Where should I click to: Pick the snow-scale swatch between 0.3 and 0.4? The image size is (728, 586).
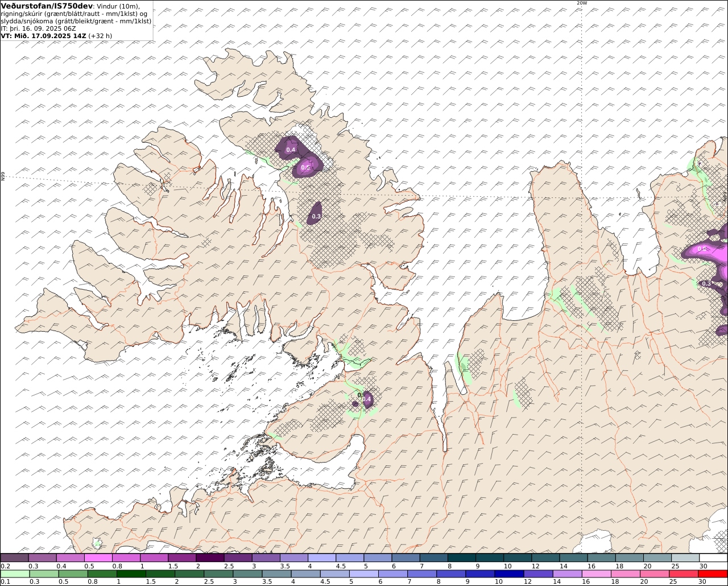(42, 558)
